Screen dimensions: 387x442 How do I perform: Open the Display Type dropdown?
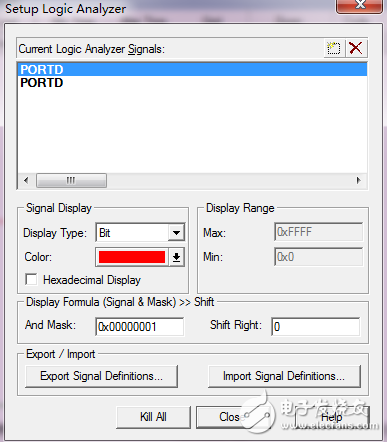pos(176,232)
